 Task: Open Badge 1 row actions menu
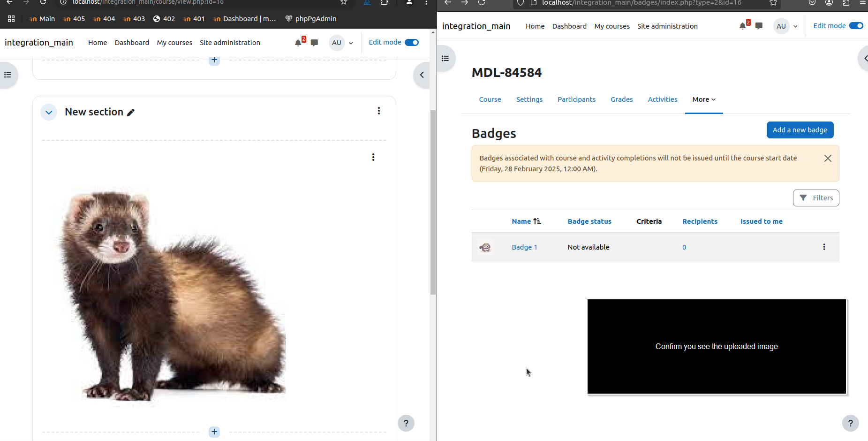pos(824,247)
